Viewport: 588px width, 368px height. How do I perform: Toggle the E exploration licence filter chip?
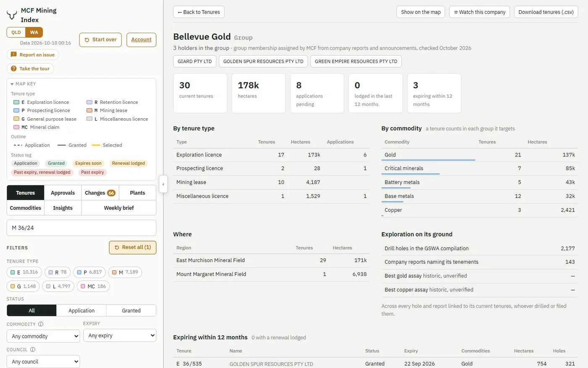[24, 273]
